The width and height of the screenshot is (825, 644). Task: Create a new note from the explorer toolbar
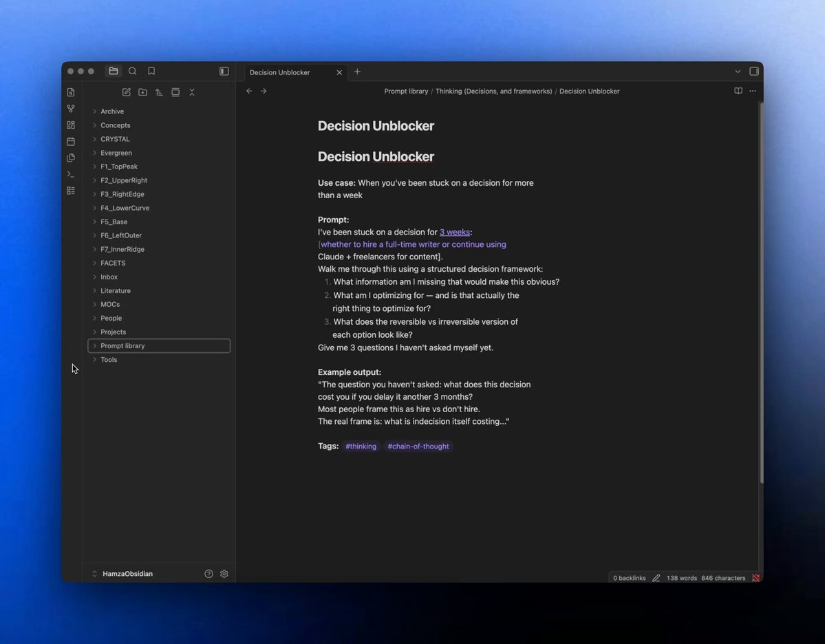pyautogui.click(x=127, y=92)
